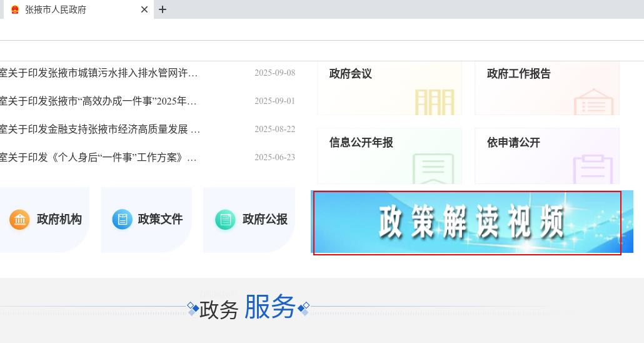Close the 张掖市人民政府 tab
This screenshot has width=644, height=343.
point(144,9)
